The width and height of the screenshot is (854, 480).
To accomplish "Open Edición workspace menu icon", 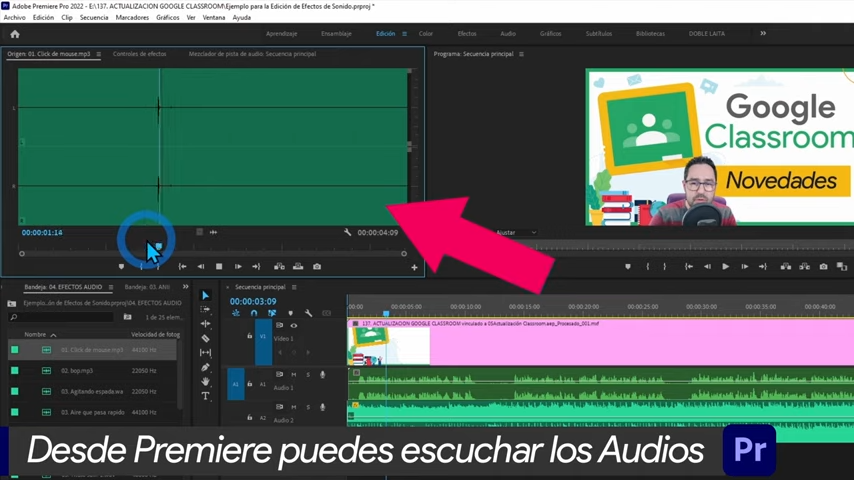I will click(x=404, y=34).
